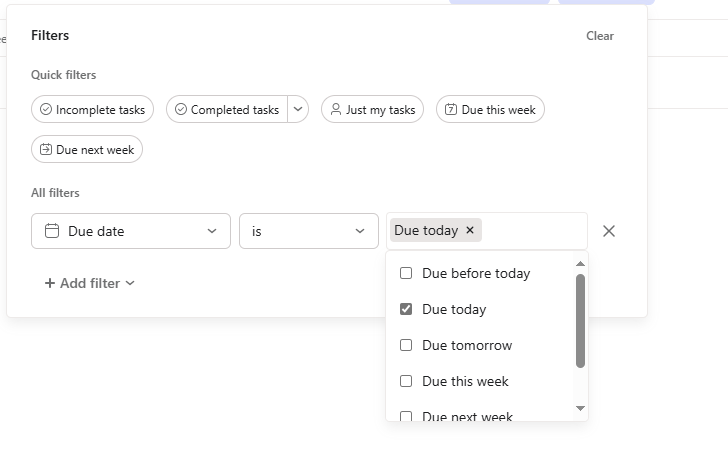Click the dropdown list scrollbar thumb
The height and width of the screenshot is (457, 728).
[x=580, y=320]
